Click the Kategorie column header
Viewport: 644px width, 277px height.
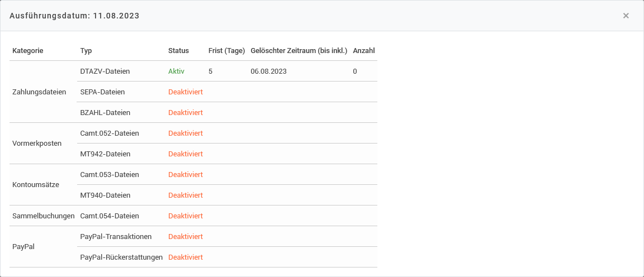pos(27,51)
